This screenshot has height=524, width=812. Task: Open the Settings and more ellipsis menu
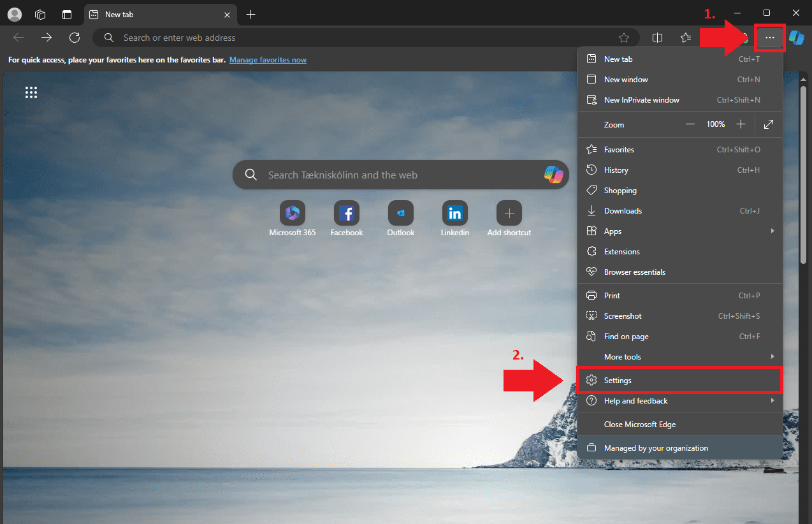coord(770,38)
